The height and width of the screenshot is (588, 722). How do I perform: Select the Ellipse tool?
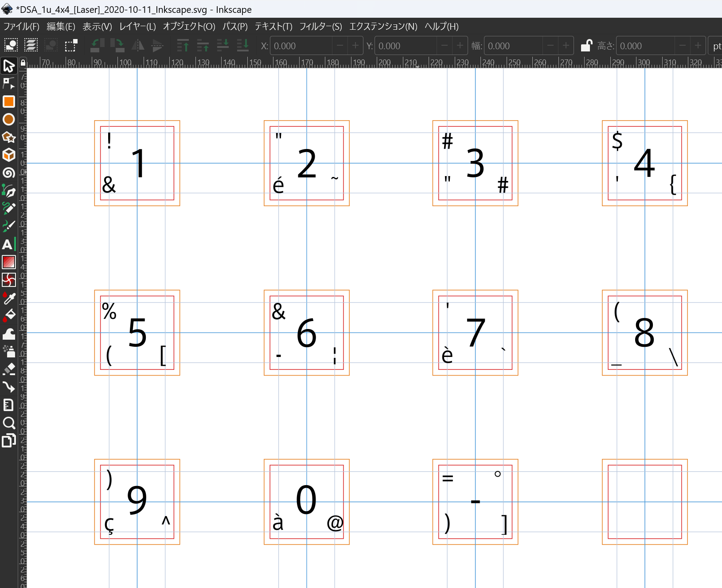click(9, 119)
